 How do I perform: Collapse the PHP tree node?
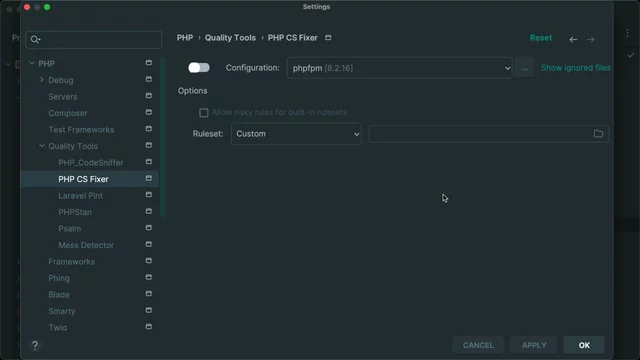pyautogui.click(x=32, y=63)
